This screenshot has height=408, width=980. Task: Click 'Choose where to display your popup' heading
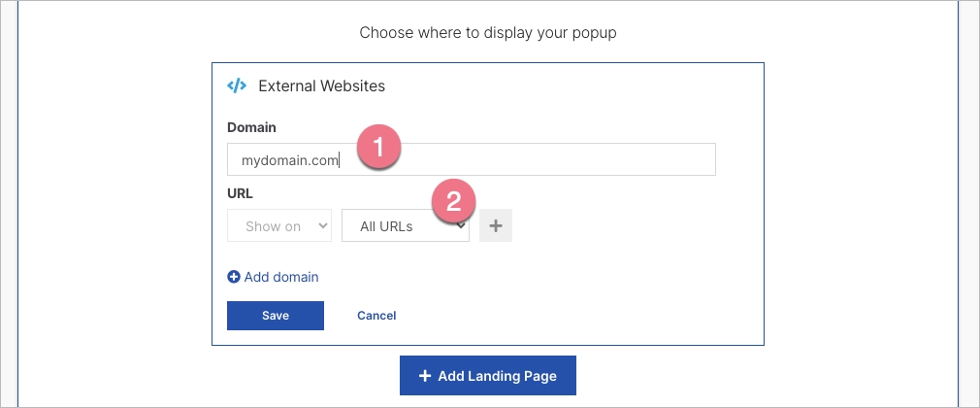pos(488,32)
